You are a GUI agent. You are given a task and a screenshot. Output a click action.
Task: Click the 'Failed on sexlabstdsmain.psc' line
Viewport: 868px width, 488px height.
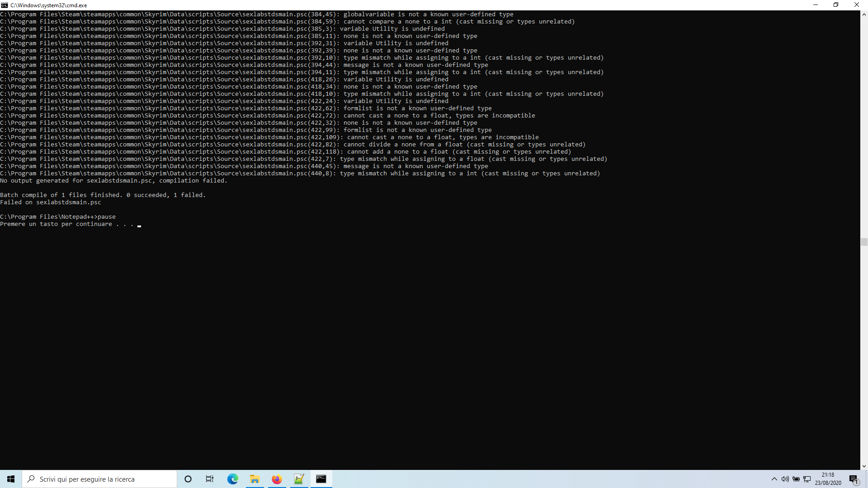click(51, 202)
